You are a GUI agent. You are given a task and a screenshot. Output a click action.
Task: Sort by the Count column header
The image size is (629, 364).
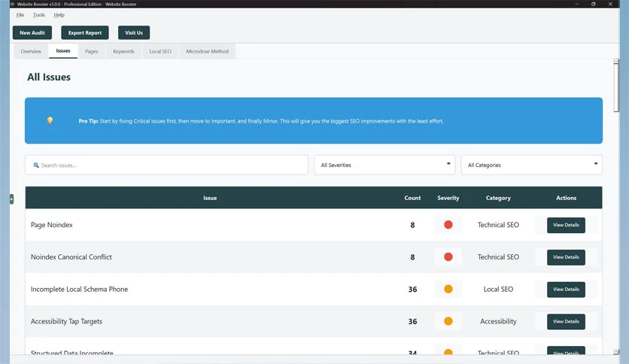click(x=412, y=198)
